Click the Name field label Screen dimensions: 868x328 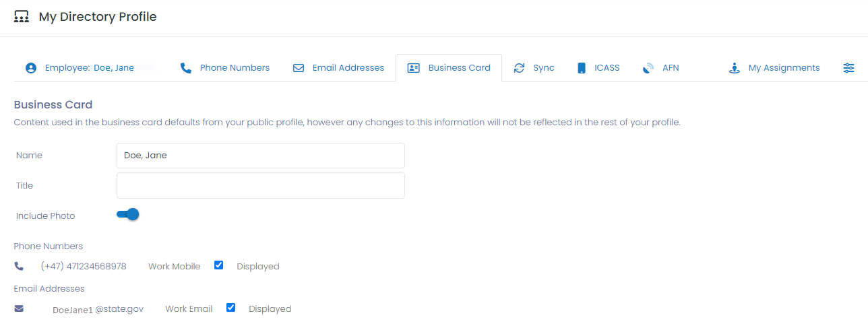coord(29,156)
